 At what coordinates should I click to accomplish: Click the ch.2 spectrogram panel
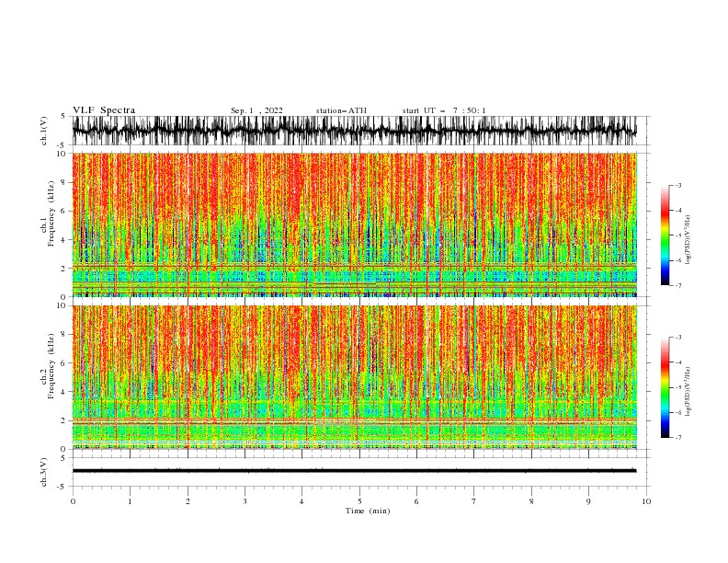354,377
